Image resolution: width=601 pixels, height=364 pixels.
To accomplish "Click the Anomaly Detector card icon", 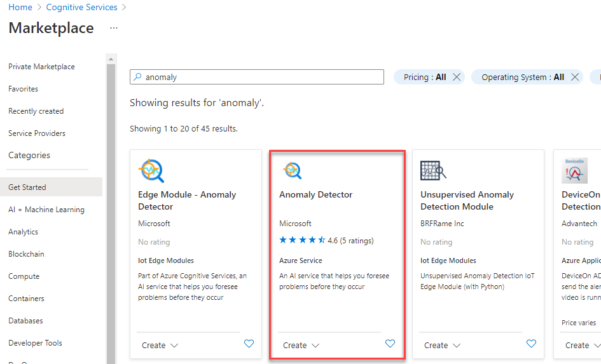I will click(x=293, y=170).
